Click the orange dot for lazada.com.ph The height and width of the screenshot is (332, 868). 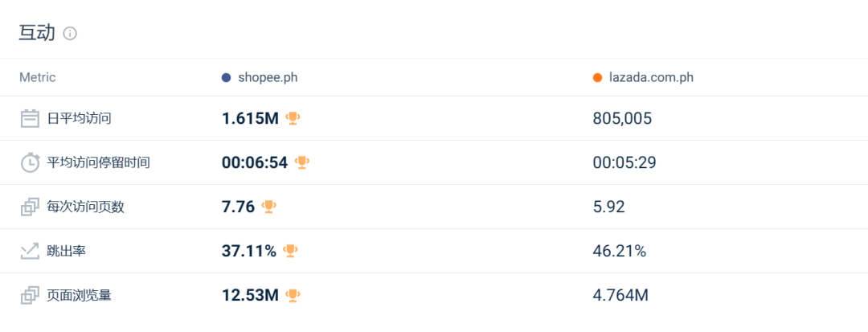597,77
